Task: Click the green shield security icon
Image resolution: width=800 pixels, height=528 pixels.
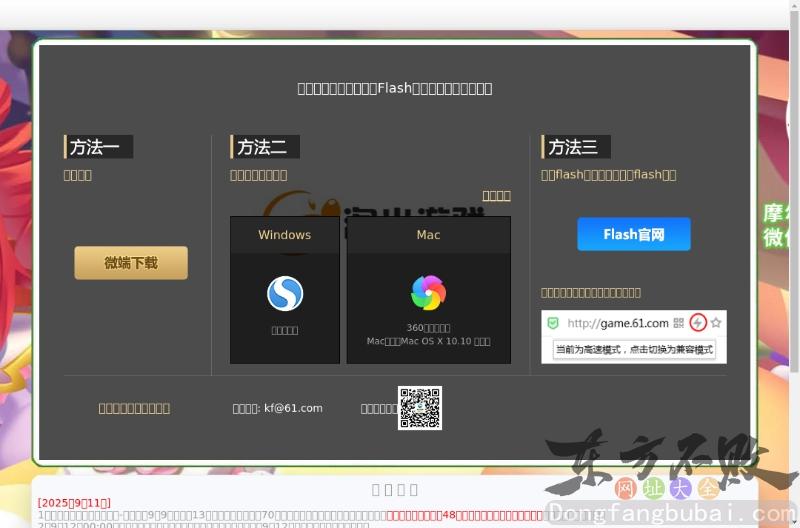Action: [x=553, y=323]
